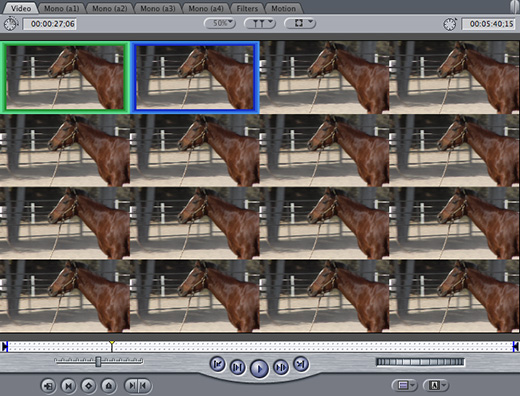The width and height of the screenshot is (520, 396).
Task: Click the Out point marker in the scrubber
Action: click(516, 347)
